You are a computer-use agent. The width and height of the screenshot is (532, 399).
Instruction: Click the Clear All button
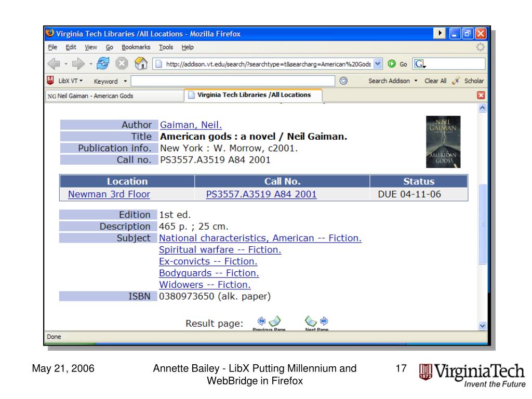435,81
